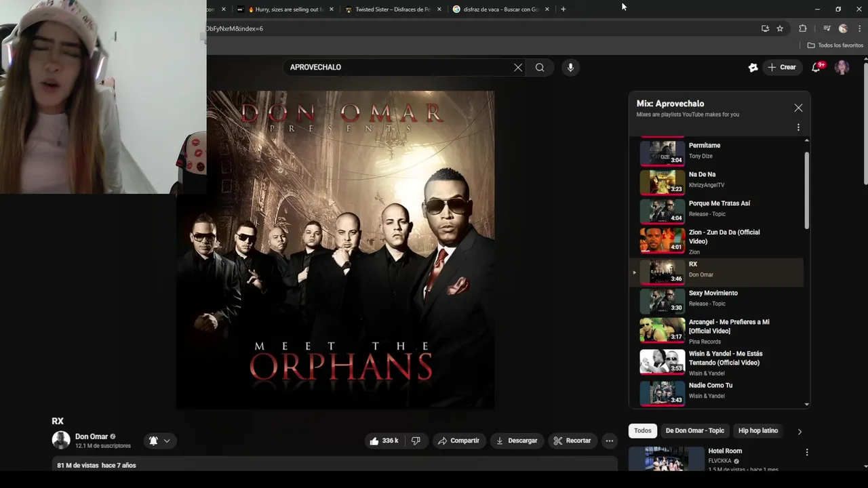868x488 pixels.
Task: Click the Recortar clip button
Action: pos(572,441)
